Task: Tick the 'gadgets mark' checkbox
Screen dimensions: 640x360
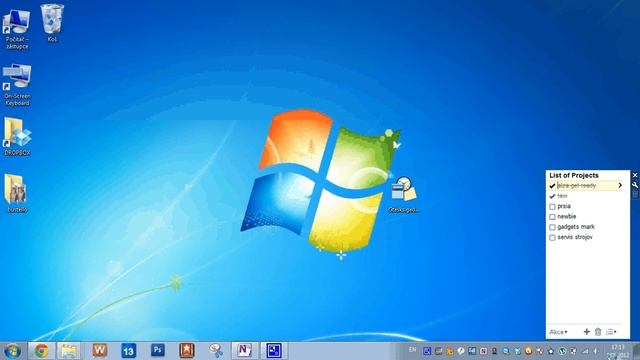Action: [552, 227]
